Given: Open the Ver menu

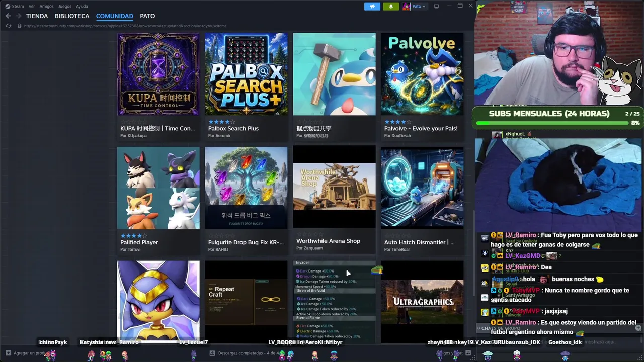Looking at the screenshot, I should pyautogui.click(x=32, y=6).
